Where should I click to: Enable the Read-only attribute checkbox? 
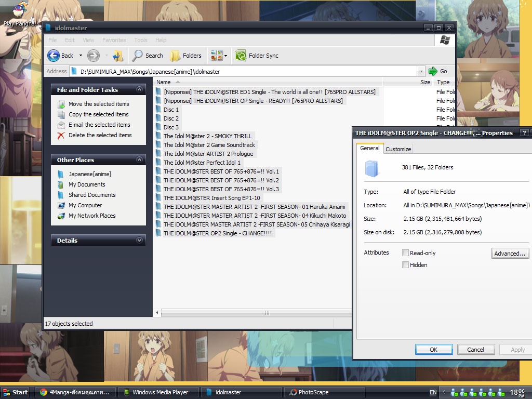coord(405,253)
